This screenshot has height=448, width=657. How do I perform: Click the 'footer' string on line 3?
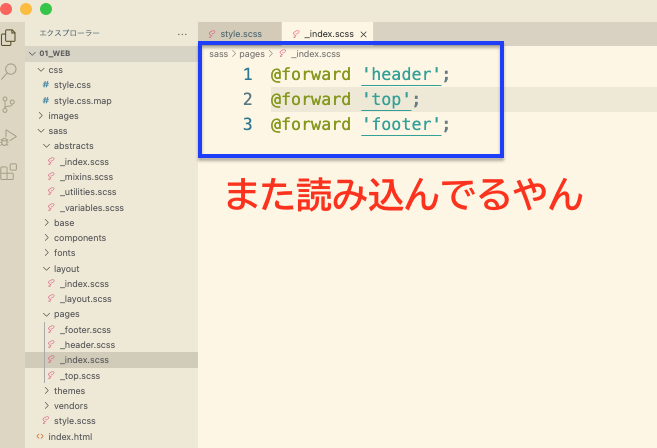[x=402, y=125]
